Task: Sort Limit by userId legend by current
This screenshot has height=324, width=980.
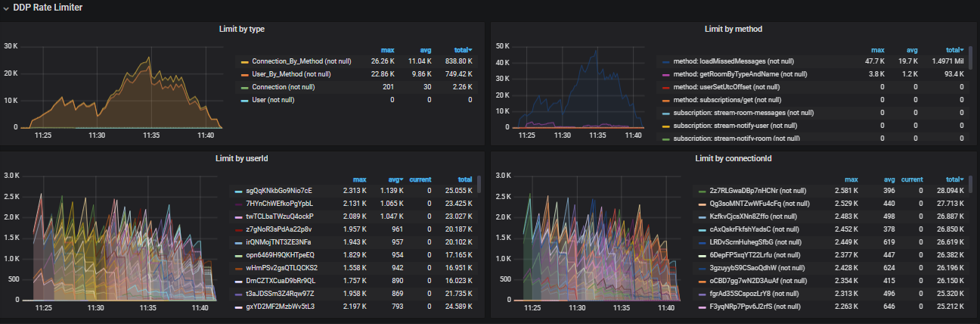Action: pos(420,179)
